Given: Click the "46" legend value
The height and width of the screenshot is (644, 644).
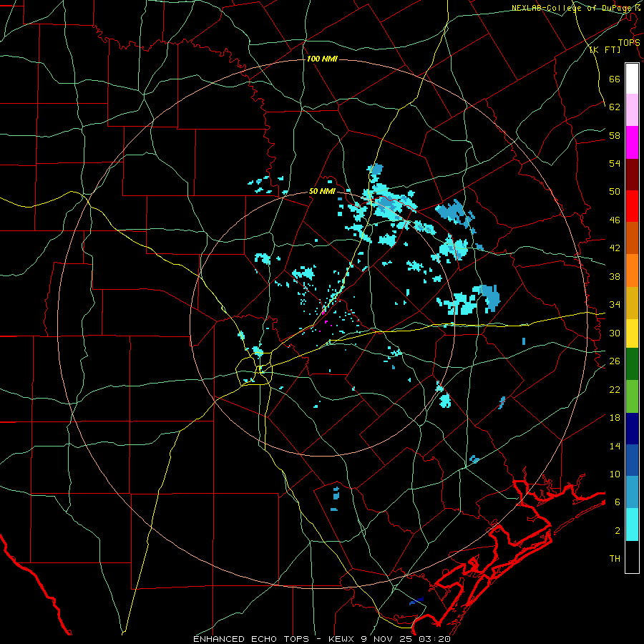Looking at the screenshot, I should click(x=615, y=220).
